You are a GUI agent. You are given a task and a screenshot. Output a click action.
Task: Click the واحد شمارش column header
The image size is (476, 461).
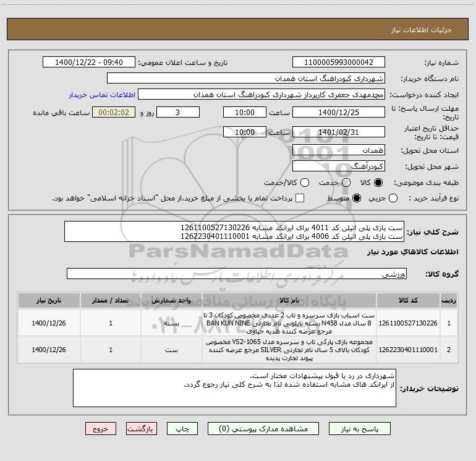click(x=171, y=300)
